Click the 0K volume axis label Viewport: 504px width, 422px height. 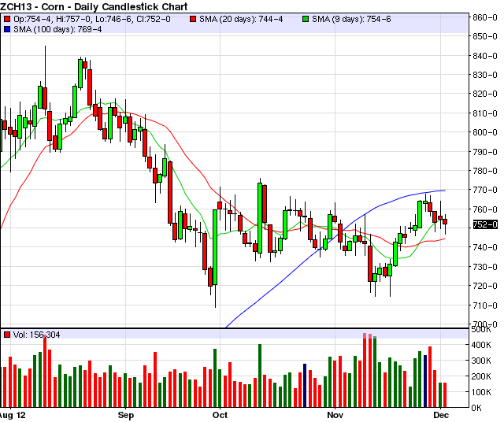[x=476, y=408]
